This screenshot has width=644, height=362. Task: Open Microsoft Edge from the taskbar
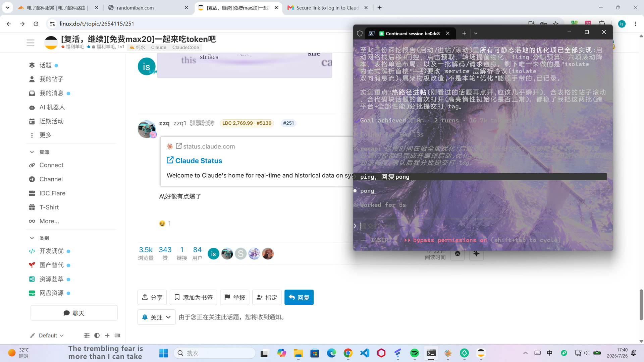point(331,353)
